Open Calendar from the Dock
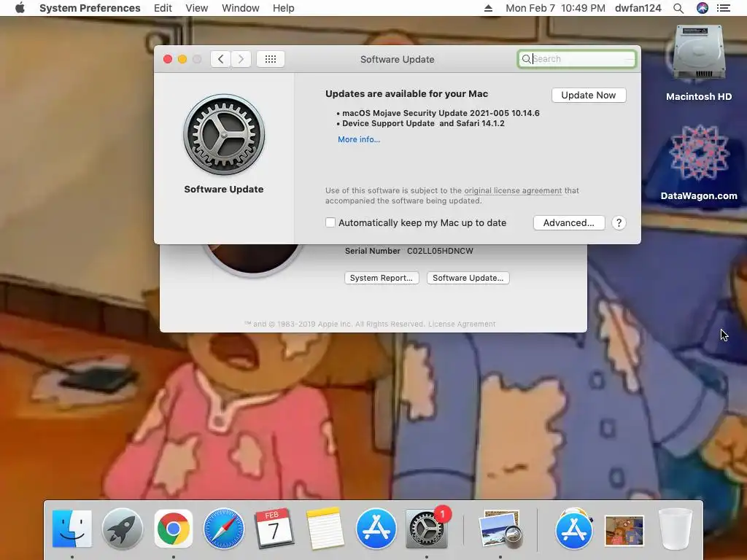 point(274,529)
